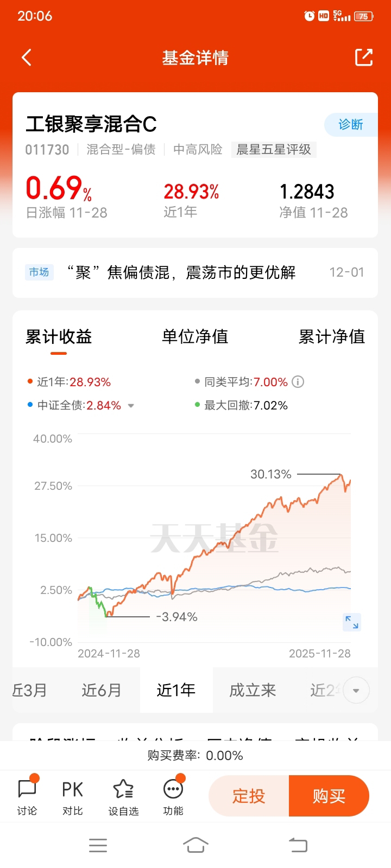Tap the 晨星五星评级 rating tag
This screenshot has width=391, height=868.
tap(274, 150)
